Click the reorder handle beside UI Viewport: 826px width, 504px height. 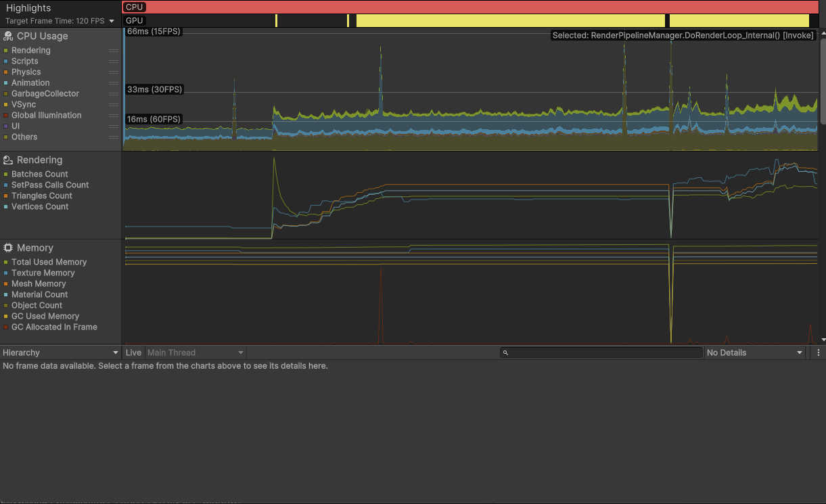click(114, 127)
